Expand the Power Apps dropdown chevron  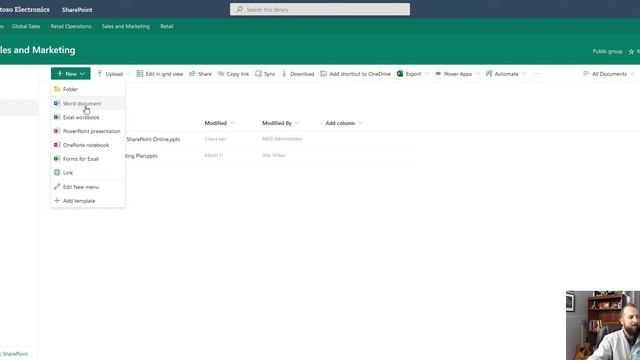click(x=477, y=74)
